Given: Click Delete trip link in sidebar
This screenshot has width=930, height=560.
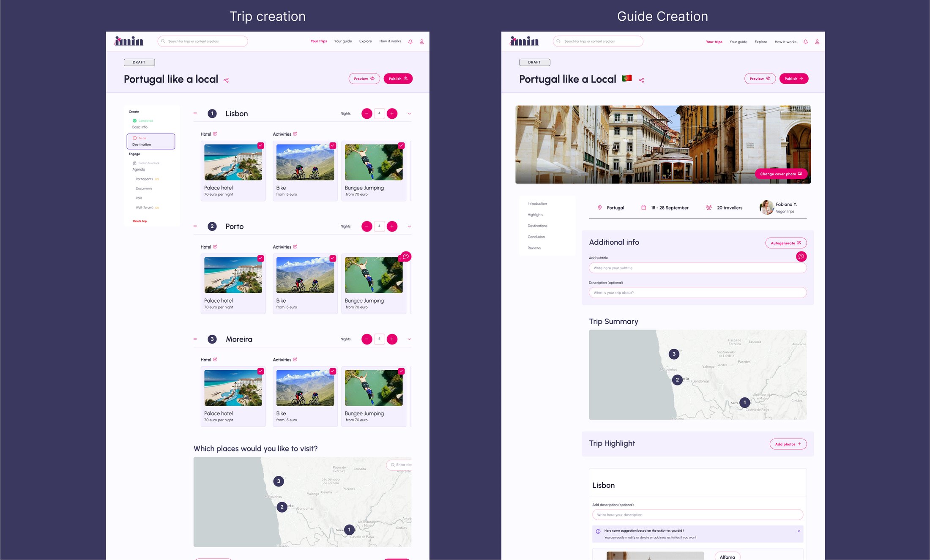Looking at the screenshot, I should pos(140,221).
